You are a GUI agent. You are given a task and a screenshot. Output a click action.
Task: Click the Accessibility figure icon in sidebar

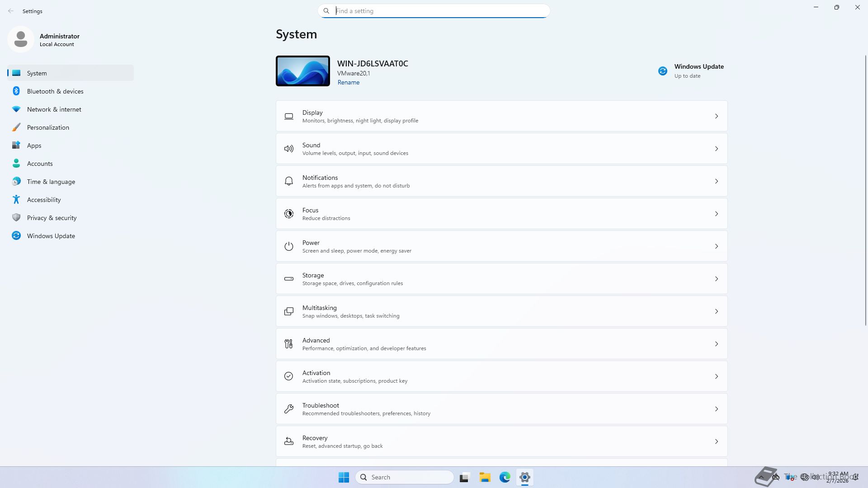pos(16,200)
